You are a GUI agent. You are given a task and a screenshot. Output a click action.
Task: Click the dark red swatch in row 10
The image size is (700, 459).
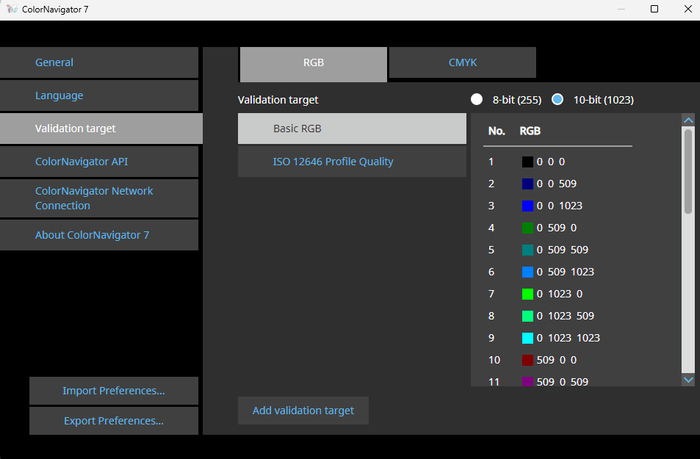[x=527, y=360]
